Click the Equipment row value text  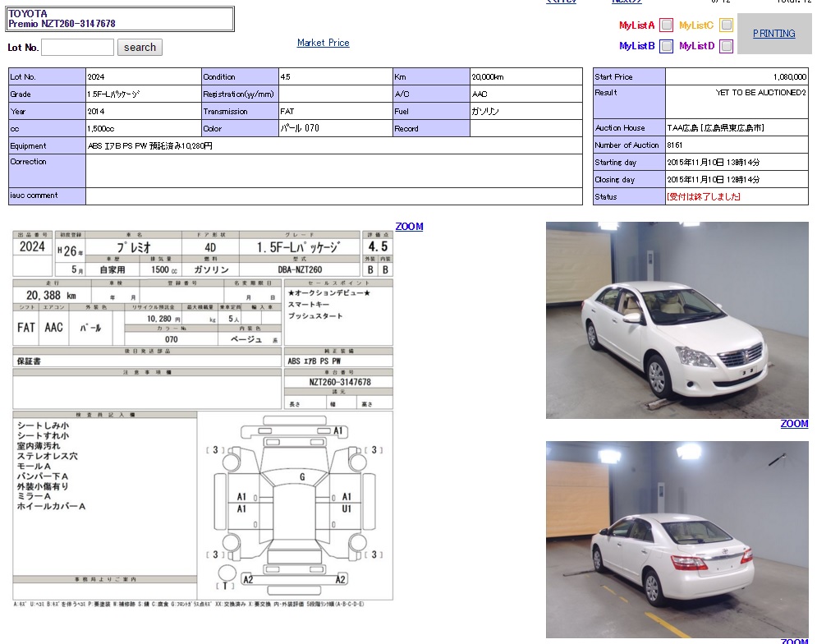tap(150, 146)
